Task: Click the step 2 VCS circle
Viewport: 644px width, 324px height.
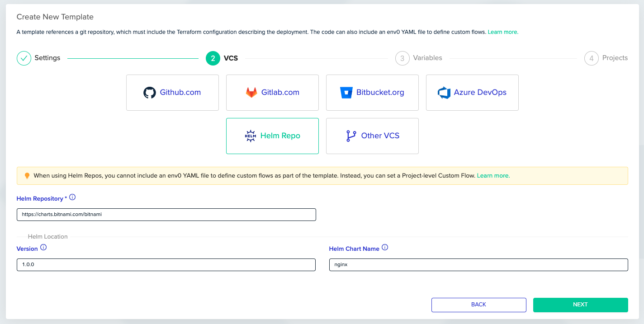Action: pyautogui.click(x=213, y=58)
